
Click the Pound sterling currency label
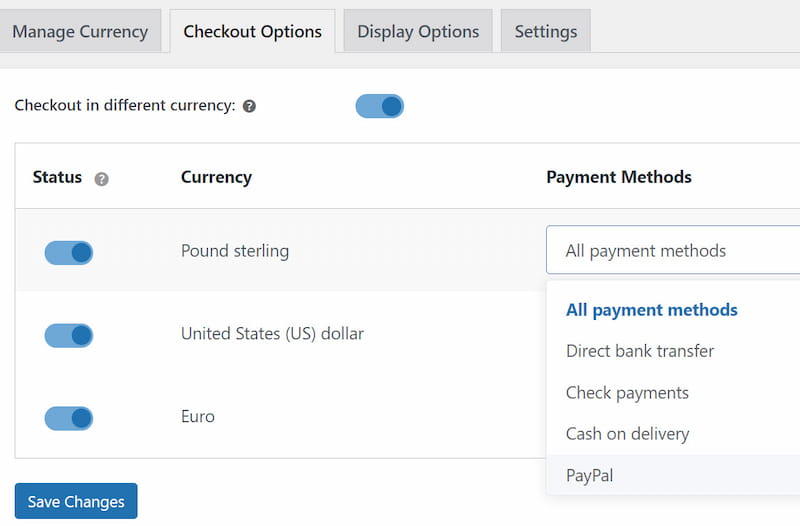[235, 251]
